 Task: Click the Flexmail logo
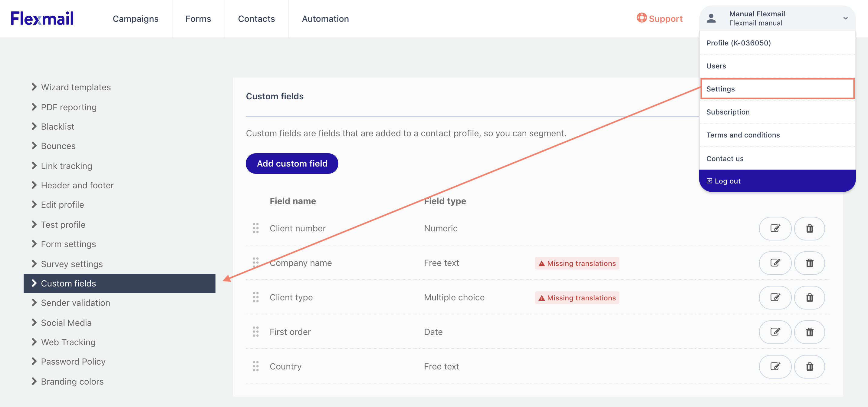pyautogui.click(x=42, y=18)
